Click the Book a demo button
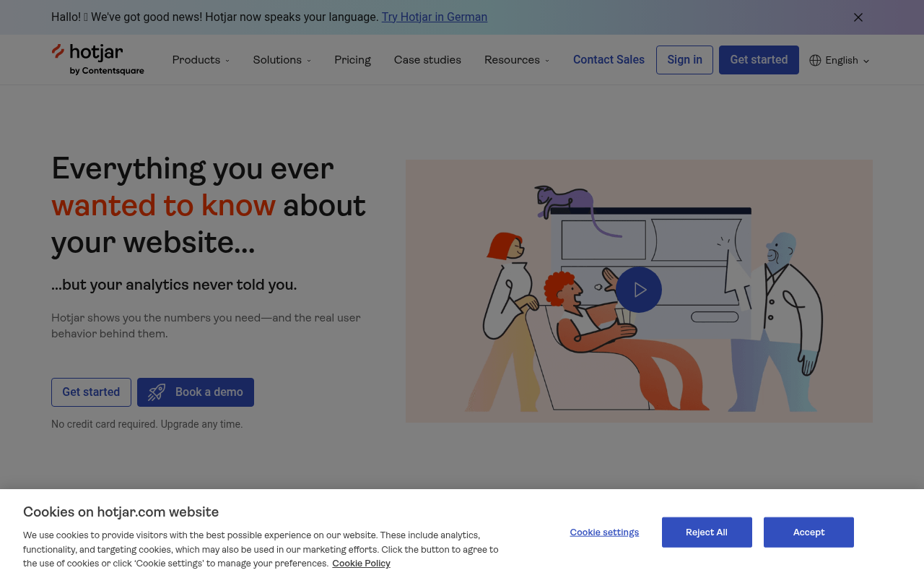Viewport: 924px width, 578px height. pos(196,392)
